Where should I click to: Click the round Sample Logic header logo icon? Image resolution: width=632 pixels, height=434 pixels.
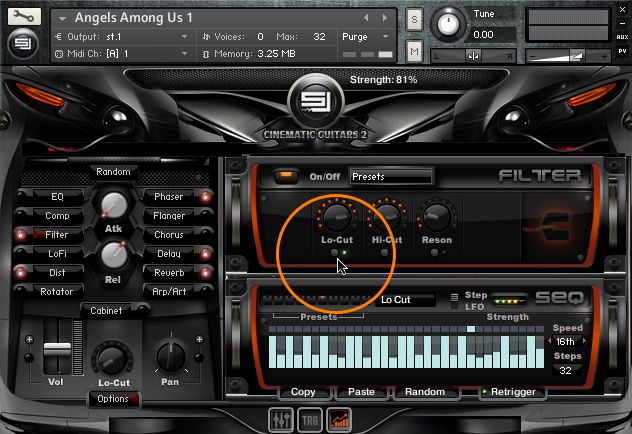click(23, 44)
